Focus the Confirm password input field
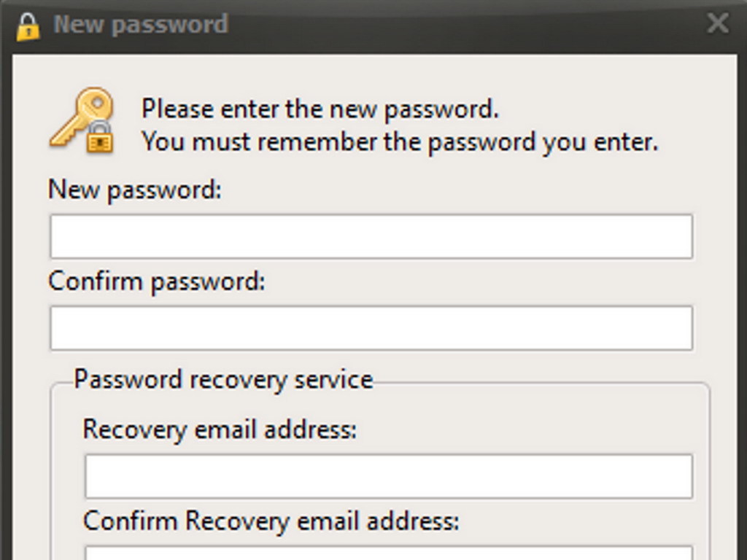747x560 pixels. point(371,328)
